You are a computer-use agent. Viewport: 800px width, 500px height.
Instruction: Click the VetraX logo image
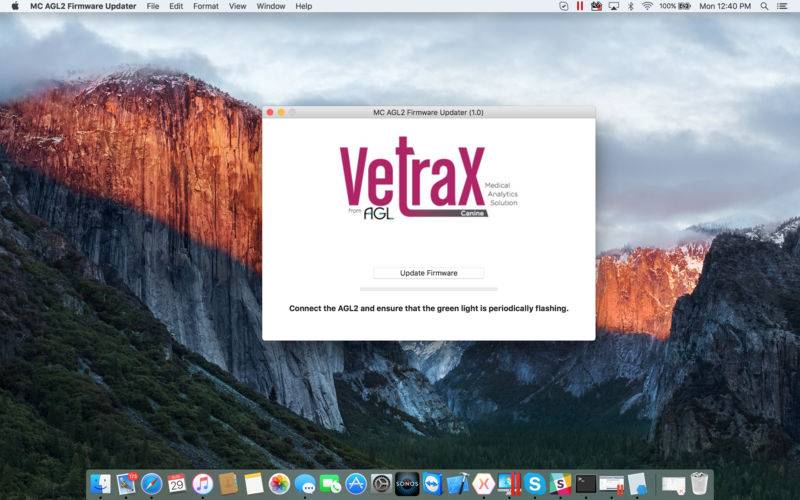click(x=429, y=178)
